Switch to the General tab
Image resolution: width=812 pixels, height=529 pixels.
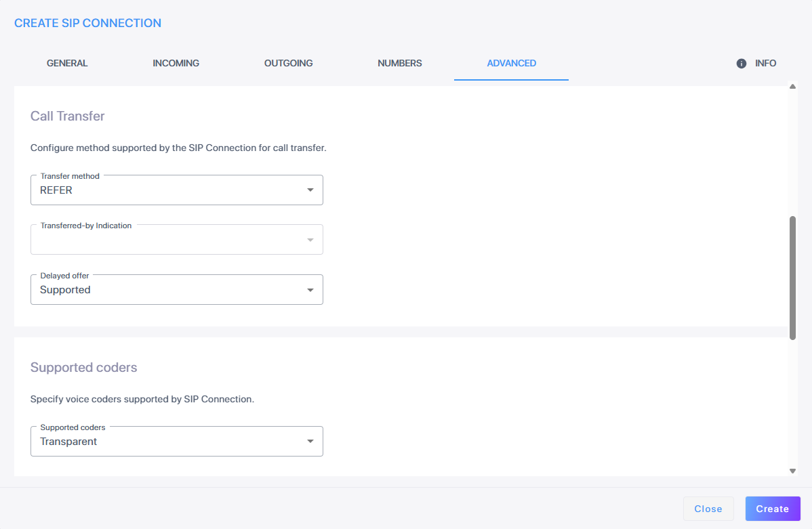tap(67, 64)
